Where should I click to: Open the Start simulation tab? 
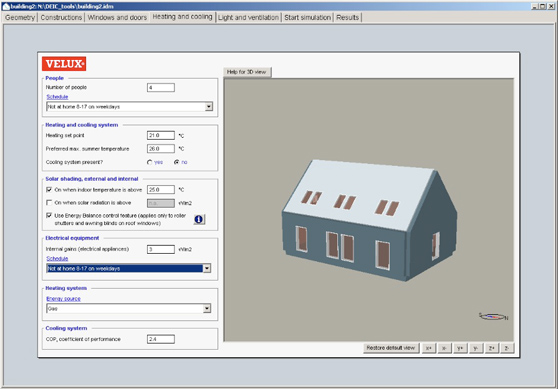click(x=307, y=17)
